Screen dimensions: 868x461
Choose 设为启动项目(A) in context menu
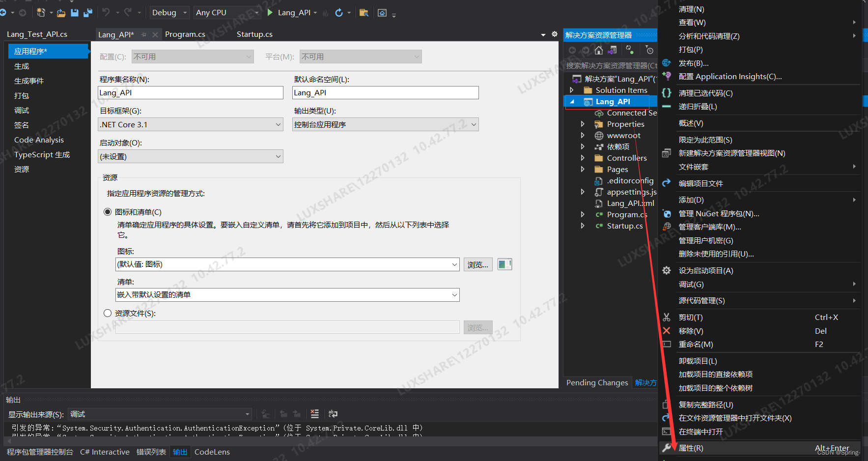click(759, 270)
